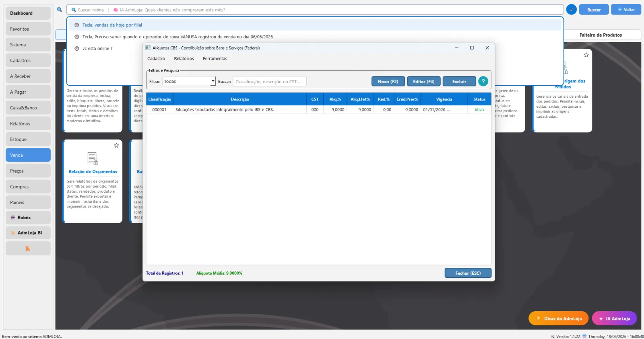Open the AdmLoja-BI sidebar section
The height and width of the screenshot is (339, 644).
(28, 233)
